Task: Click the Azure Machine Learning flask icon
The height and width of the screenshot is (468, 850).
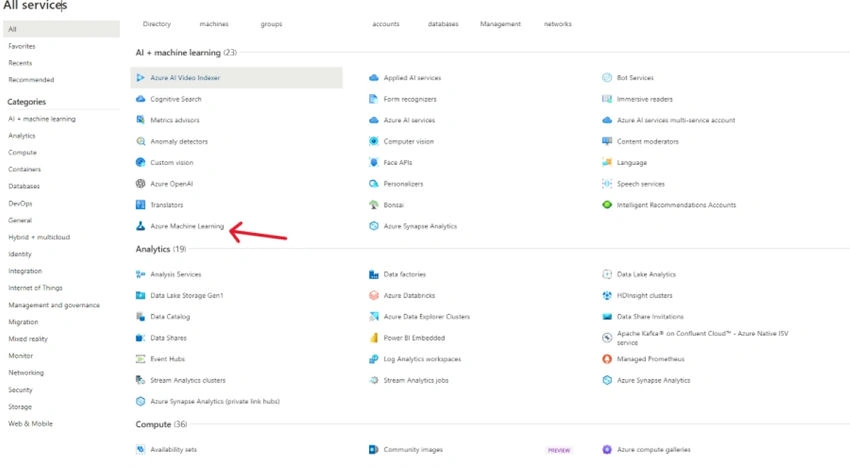Action: click(140, 226)
